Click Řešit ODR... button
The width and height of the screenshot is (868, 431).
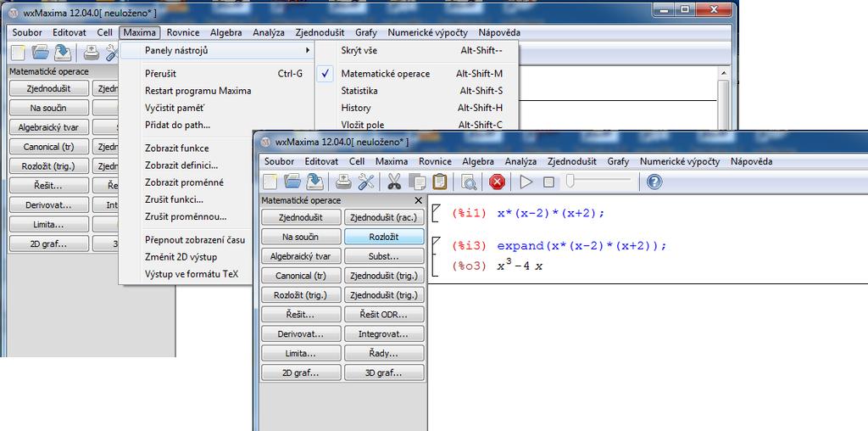[x=384, y=315]
